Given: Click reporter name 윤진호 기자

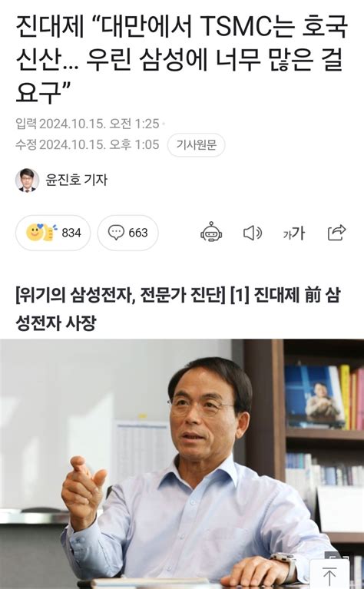Looking at the screenshot, I should [77, 180].
